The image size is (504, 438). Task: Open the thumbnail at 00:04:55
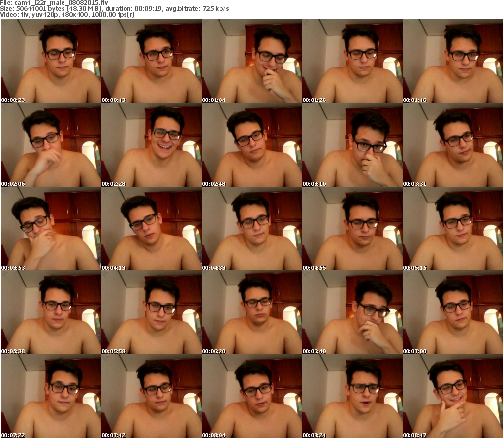point(352,229)
